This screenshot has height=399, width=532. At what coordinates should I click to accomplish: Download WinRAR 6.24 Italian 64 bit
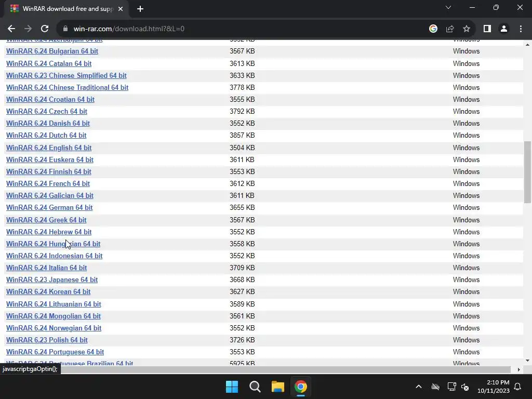point(46,268)
